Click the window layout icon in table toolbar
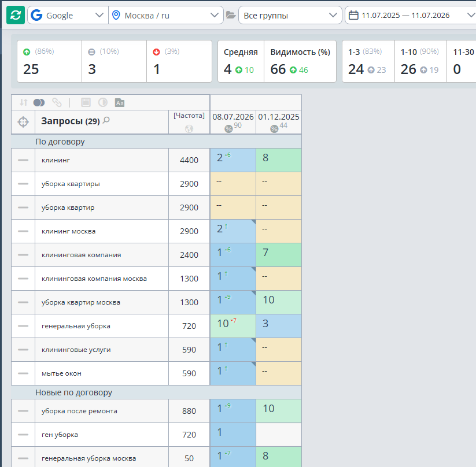Viewport: 476px width, 467px height. (86, 102)
